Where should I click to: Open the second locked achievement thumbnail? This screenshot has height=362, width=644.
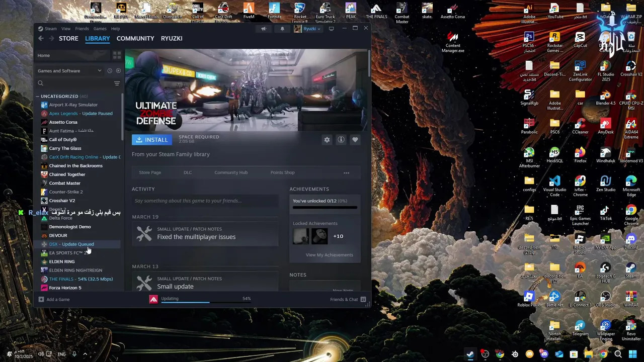[x=319, y=236]
